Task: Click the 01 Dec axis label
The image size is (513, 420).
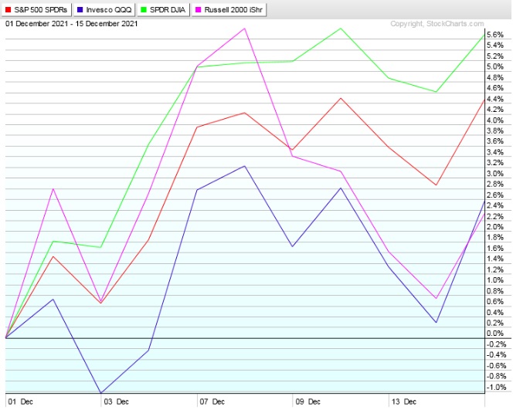Action: pos(20,401)
